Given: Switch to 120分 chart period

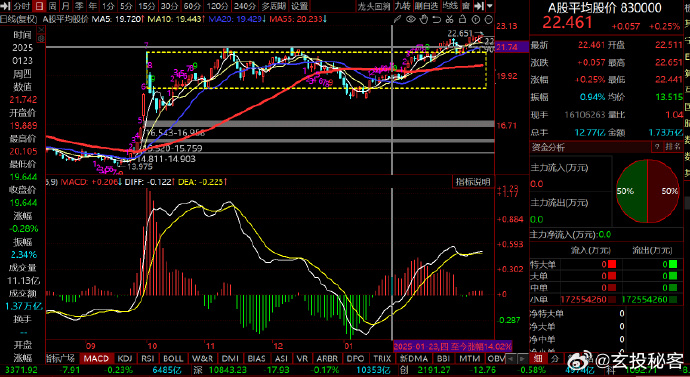Looking at the screenshot, I should (x=217, y=6).
